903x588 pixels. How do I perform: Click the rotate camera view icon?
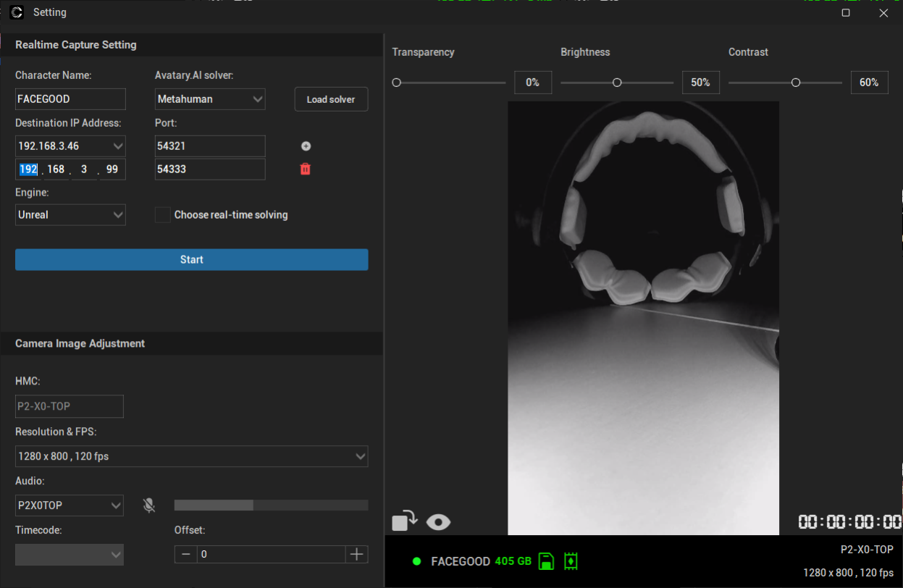[405, 521]
